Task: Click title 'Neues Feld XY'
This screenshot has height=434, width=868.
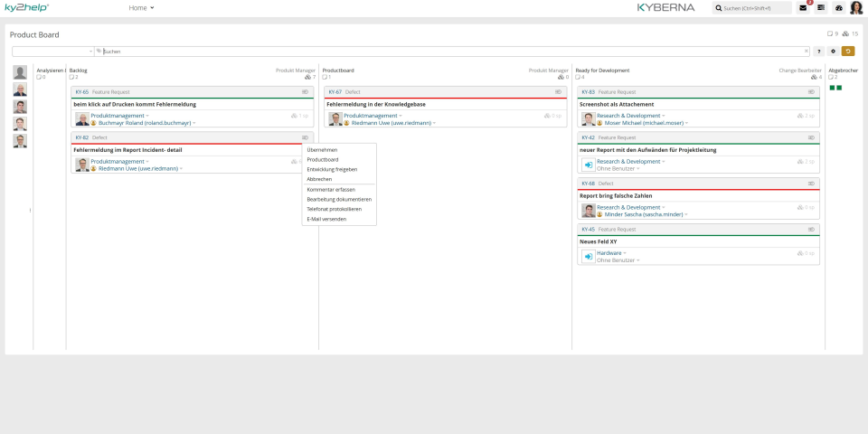Action: (x=598, y=242)
